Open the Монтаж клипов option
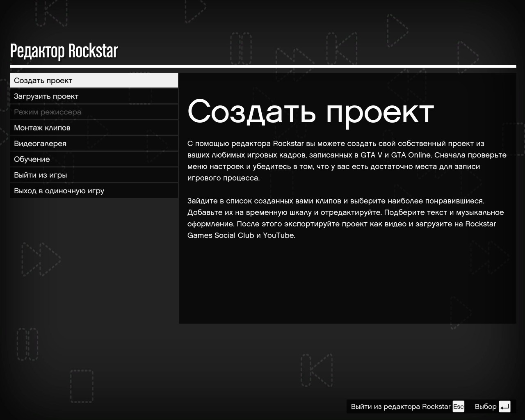This screenshot has height=420, width=525. point(94,128)
